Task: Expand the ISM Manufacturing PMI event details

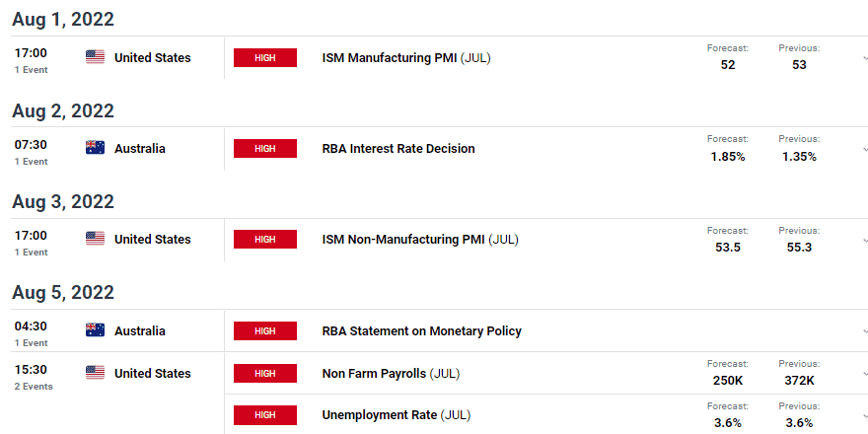Action: coord(865,57)
